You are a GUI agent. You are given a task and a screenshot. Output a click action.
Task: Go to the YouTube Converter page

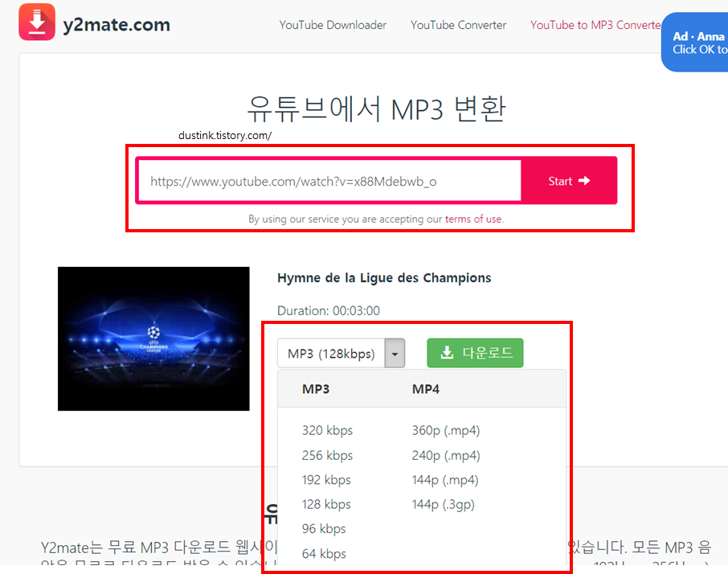(458, 25)
